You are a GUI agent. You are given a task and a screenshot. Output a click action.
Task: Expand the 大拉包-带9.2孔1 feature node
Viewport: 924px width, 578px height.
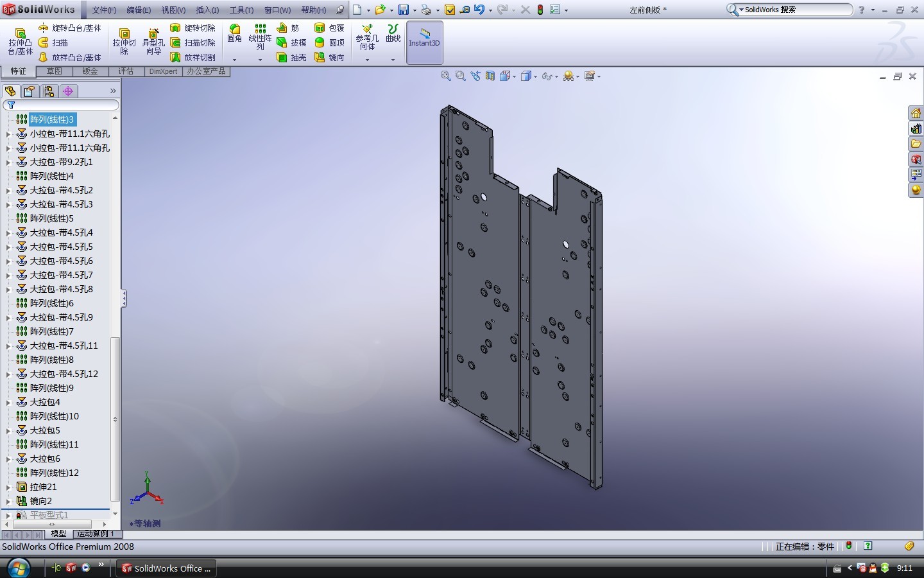[x=8, y=162]
